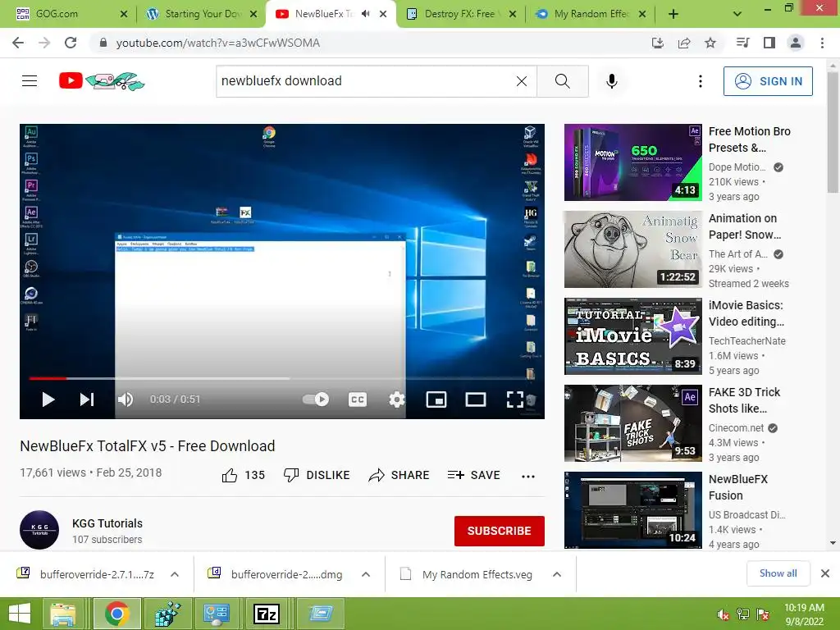Open FAKE 3D Trick Shots thumbnail
The image size is (840, 630).
[x=632, y=423]
